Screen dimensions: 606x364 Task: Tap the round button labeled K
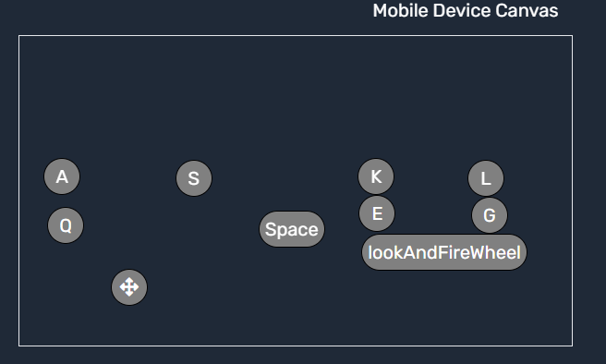[x=376, y=176]
